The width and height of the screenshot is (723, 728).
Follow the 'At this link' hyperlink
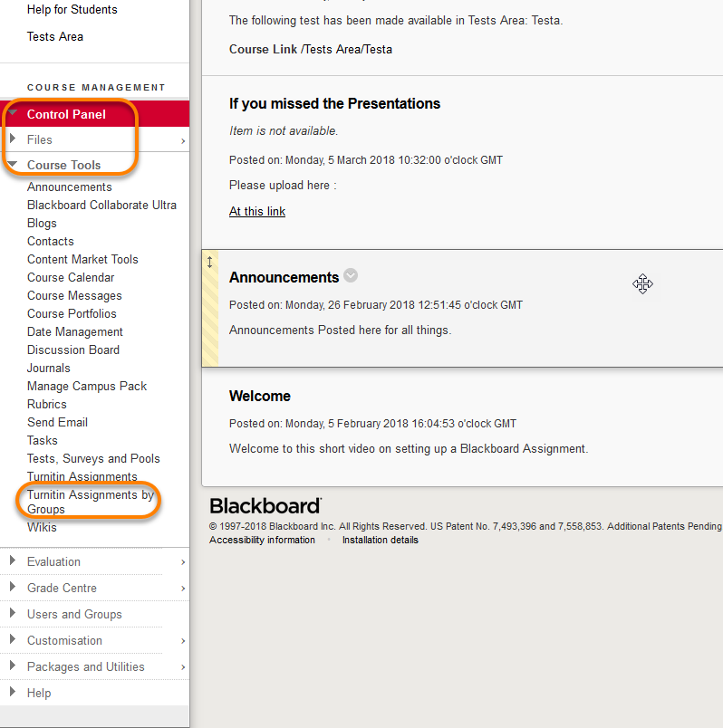pyautogui.click(x=257, y=211)
